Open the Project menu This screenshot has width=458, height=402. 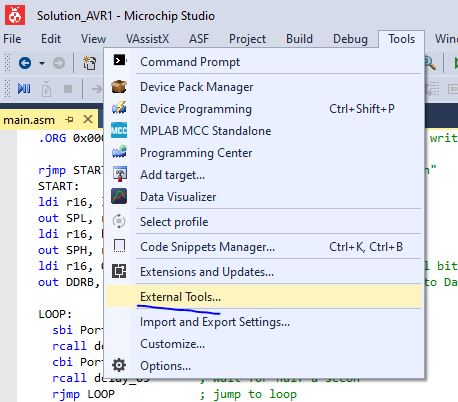(247, 39)
